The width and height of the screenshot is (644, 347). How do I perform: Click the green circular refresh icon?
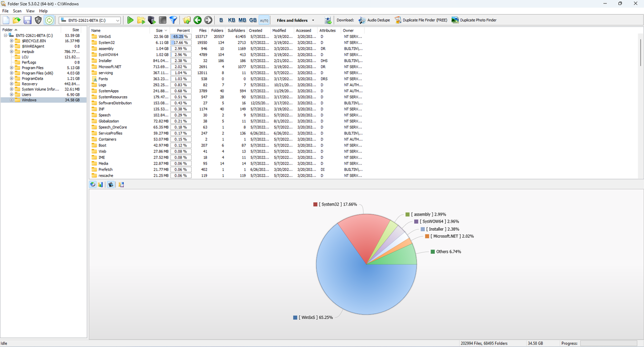click(49, 20)
